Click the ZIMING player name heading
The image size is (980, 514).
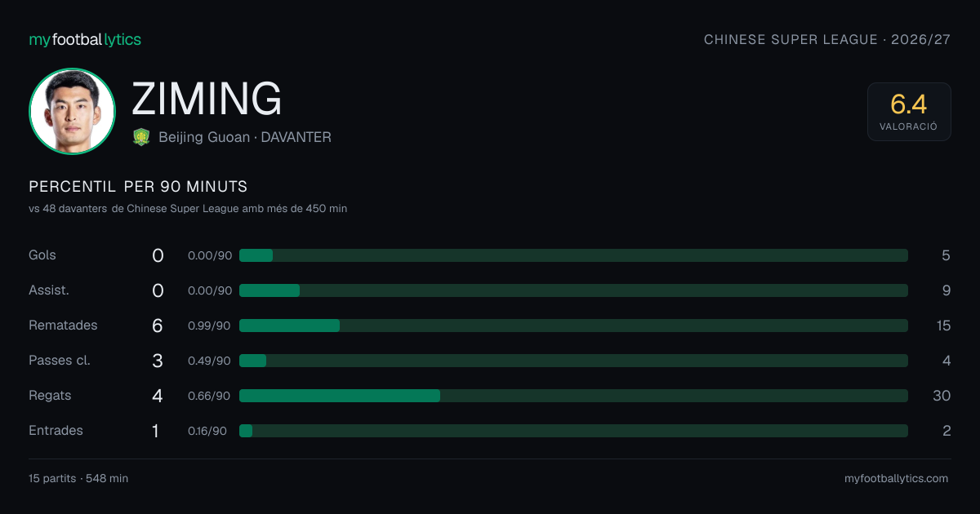pyautogui.click(x=207, y=99)
